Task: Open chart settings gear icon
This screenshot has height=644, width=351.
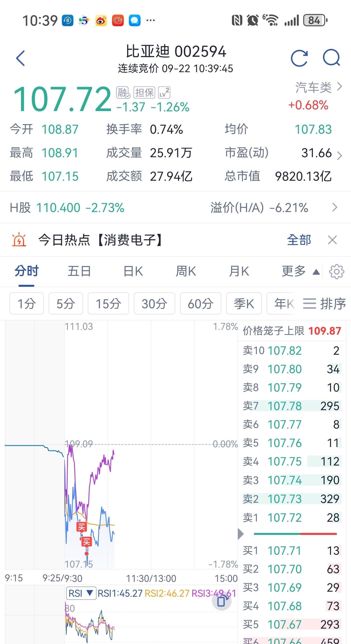Action: click(336, 271)
